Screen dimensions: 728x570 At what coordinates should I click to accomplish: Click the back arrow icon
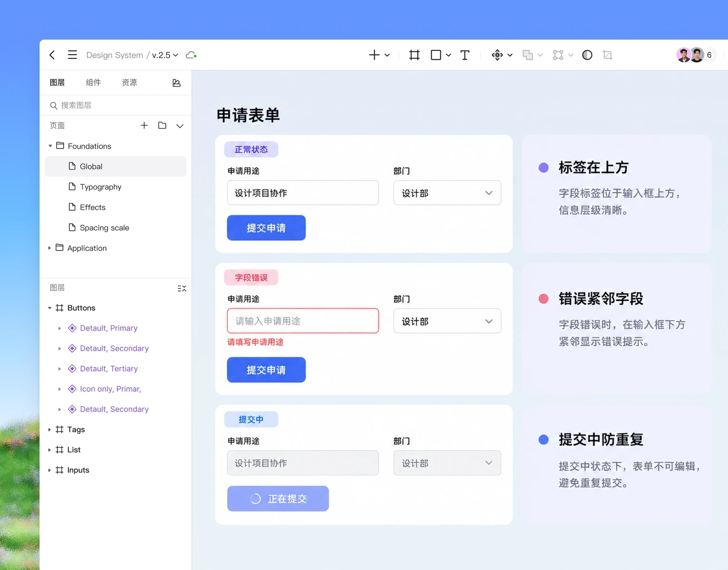point(52,55)
